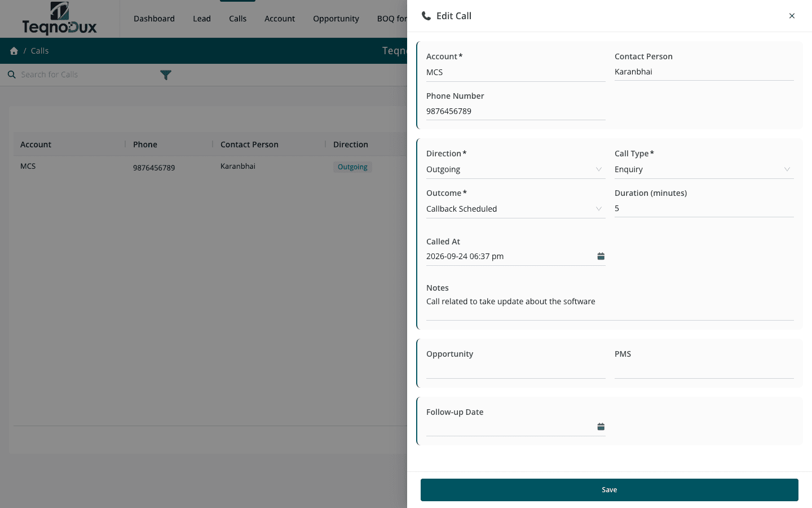Viewport: 812px width, 508px height.
Task: Click the phone icon beside Edit Call
Action: (426, 16)
